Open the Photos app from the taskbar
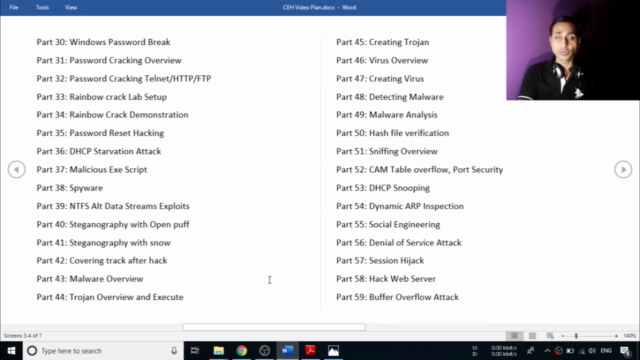 point(333,351)
